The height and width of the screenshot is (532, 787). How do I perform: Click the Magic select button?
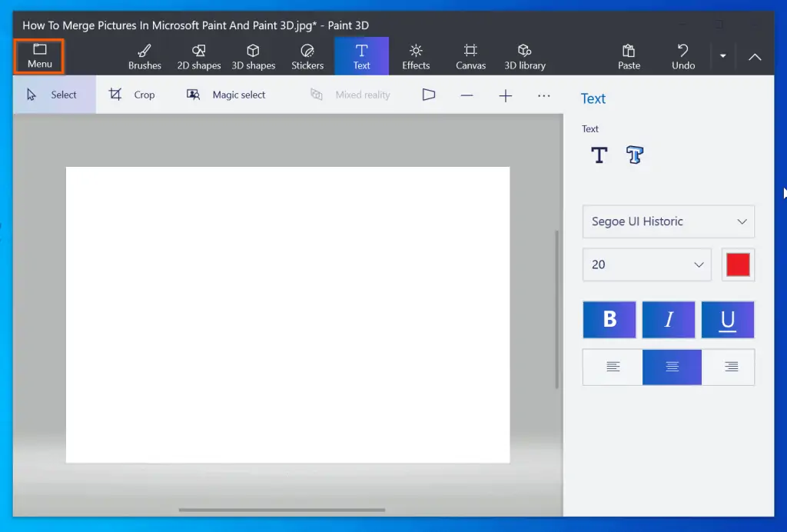coord(227,95)
